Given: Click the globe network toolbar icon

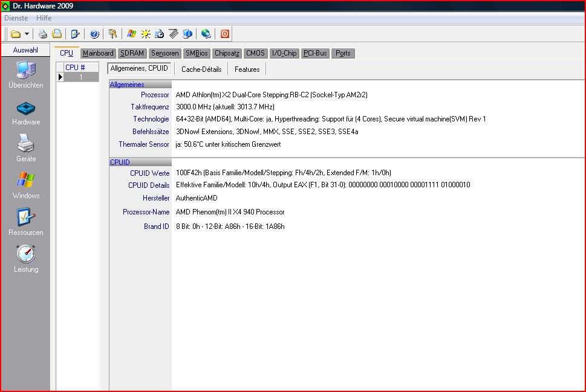Looking at the screenshot, I should tap(206, 34).
